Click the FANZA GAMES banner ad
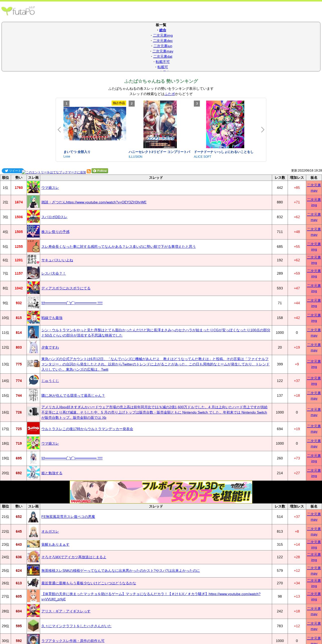The width and height of the screenshot is (322, 644). click(x=161, y=492)
